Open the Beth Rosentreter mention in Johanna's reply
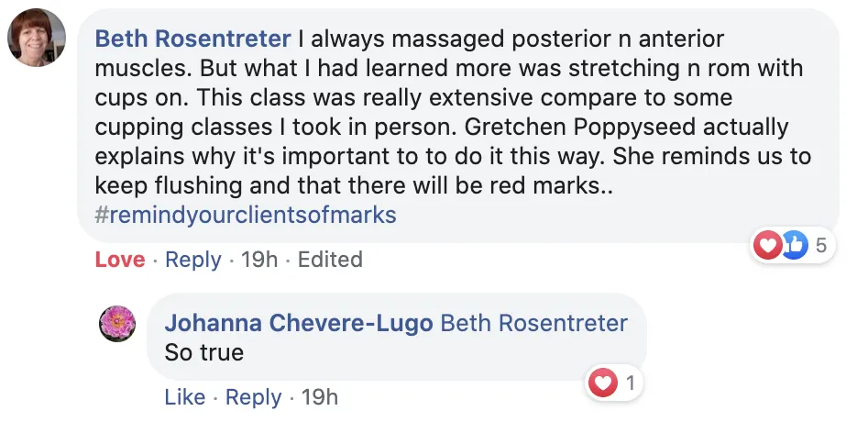 [534, 323]
